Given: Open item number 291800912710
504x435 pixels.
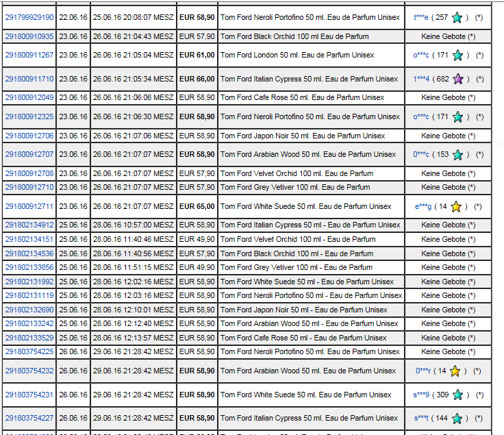Looking at the screenshot, I should click(x=29, y=187).
